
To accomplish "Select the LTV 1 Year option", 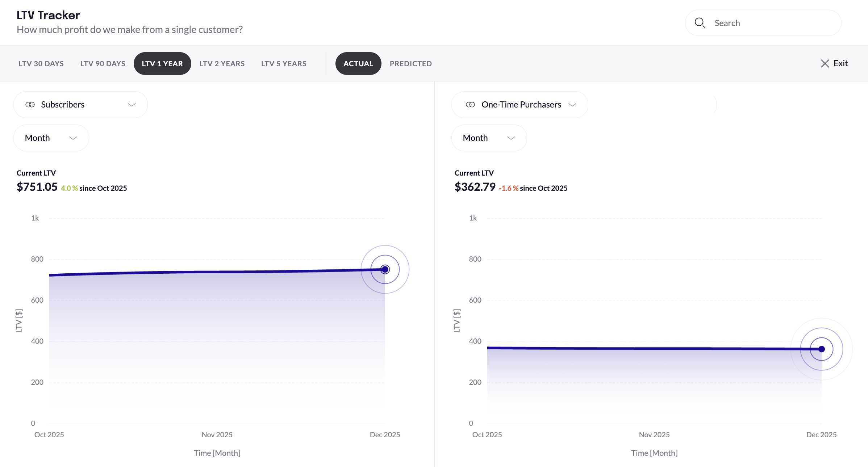I will coord(162,64).
